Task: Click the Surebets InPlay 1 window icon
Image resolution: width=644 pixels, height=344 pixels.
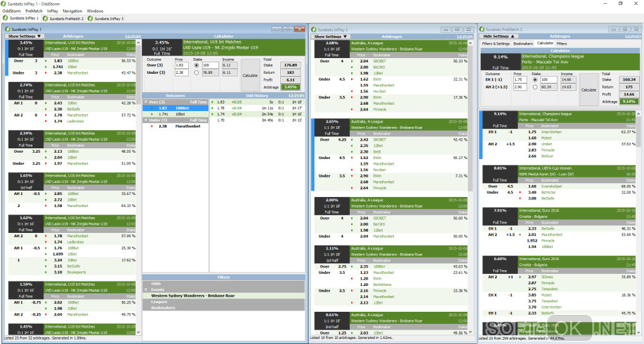Action: click(8, 30)
